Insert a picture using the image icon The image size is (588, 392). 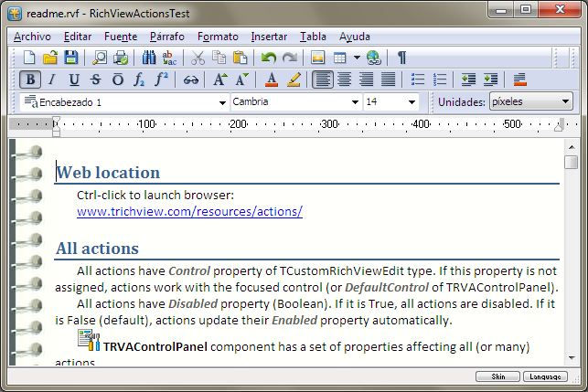pyautogui.click(x=318, y=58)
